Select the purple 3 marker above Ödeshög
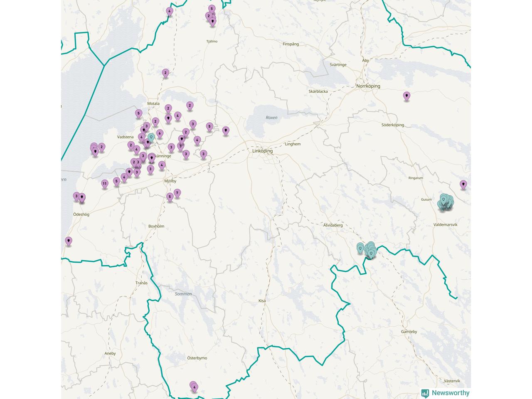 tap(76, 196)
